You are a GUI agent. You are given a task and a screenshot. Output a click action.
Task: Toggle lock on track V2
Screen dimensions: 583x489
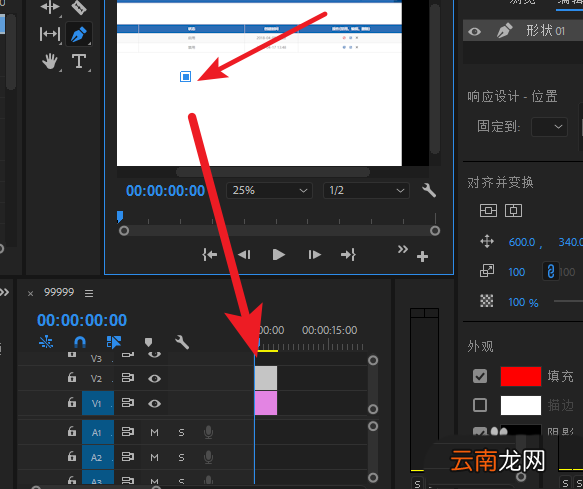click(x=72, y=378)
